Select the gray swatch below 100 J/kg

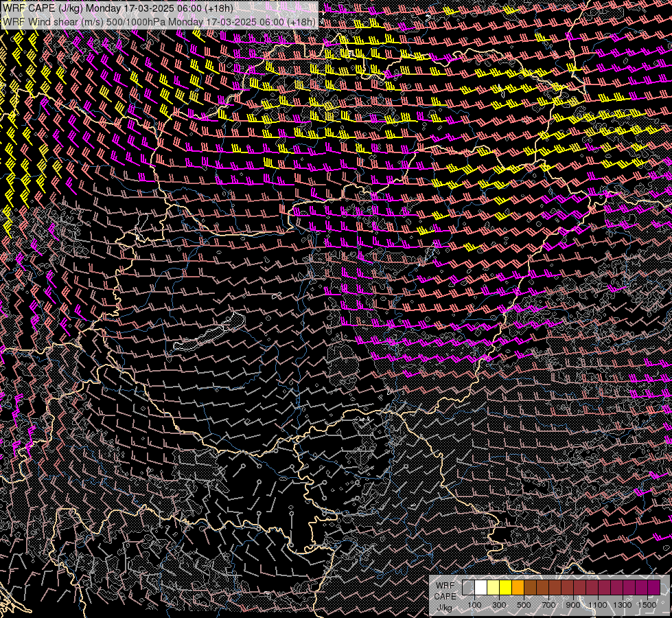pos(468,587)
